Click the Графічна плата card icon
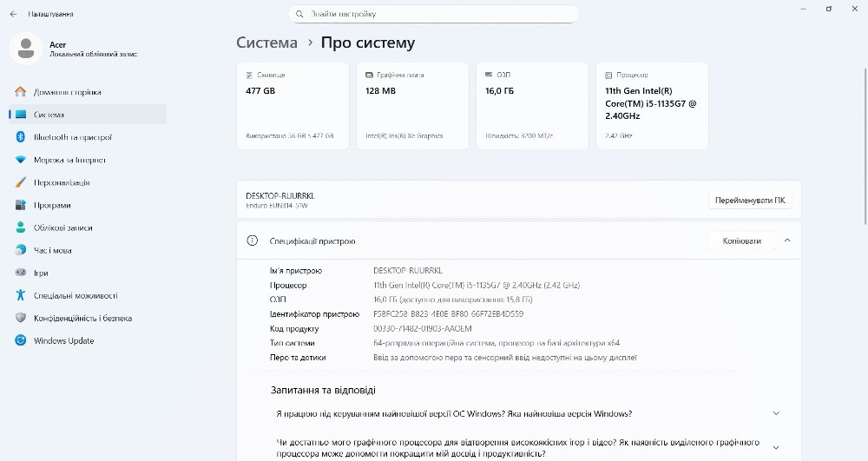This screenshot has height=461, width=868. [369, 75]
